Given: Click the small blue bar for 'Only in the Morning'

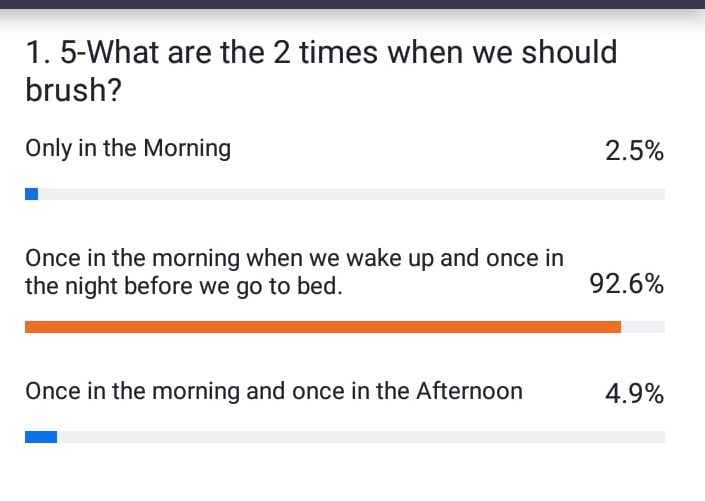Looking at the screenshot, I should [x=31, y=194].
